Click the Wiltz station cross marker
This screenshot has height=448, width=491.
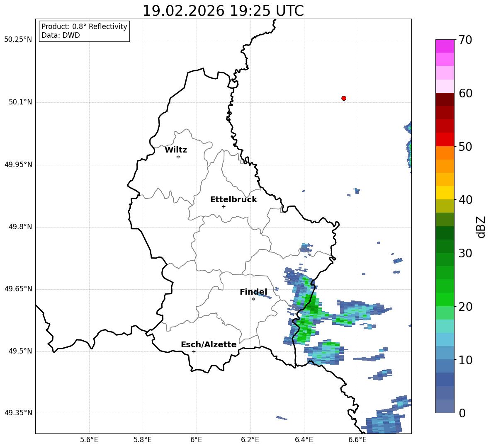178,157
